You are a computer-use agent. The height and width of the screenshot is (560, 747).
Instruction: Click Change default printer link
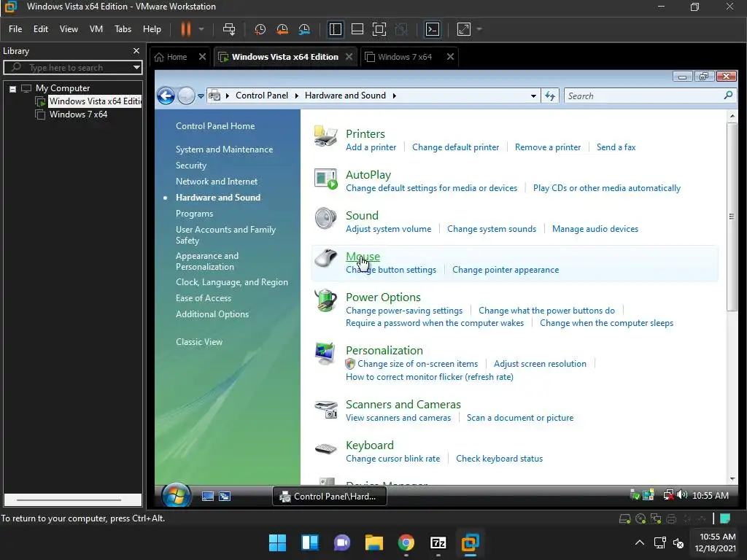(x=455, y=147)
